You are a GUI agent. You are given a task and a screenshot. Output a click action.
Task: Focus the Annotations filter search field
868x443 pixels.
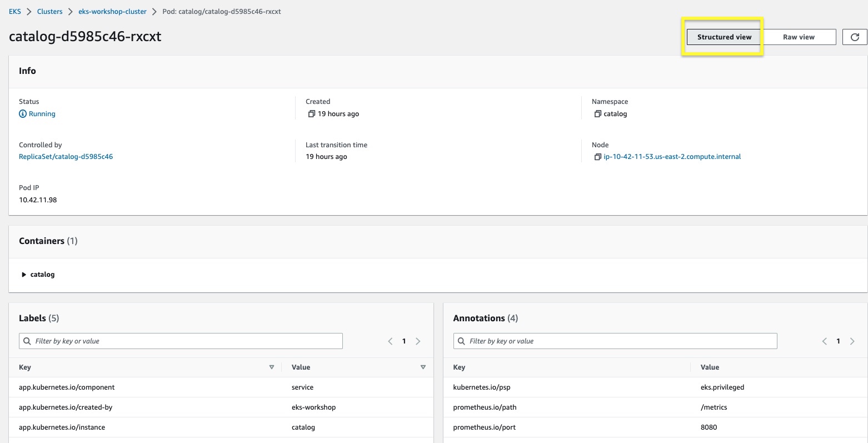pos(615,341)
